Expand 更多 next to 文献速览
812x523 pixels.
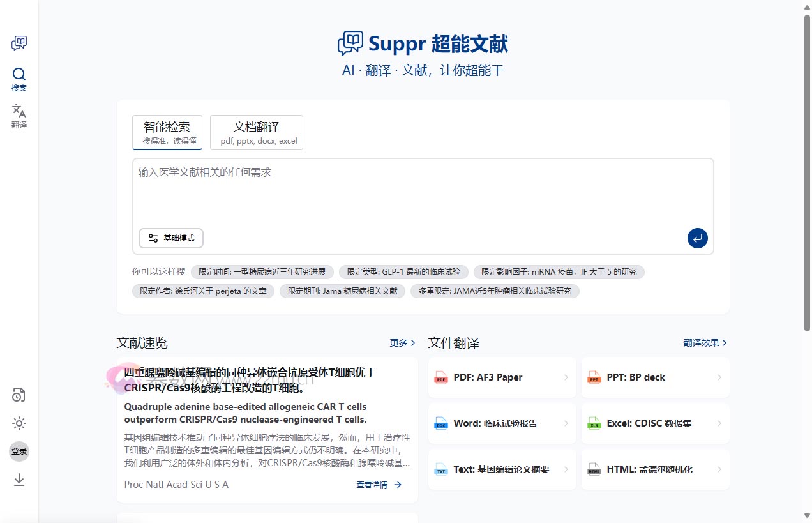point(402,343)
